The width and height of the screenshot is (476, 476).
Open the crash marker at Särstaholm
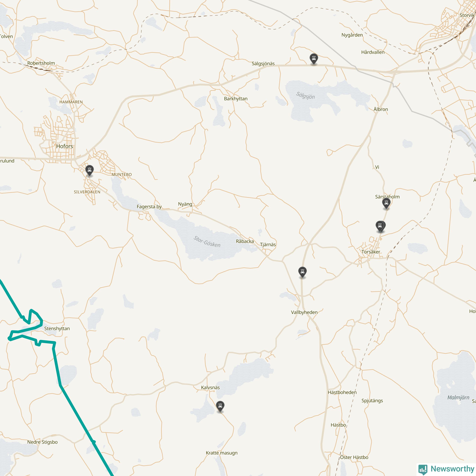[386, 203]
